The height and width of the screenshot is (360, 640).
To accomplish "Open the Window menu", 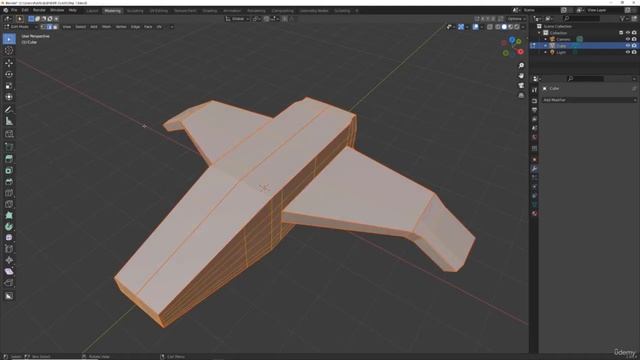I will (57, 10).
